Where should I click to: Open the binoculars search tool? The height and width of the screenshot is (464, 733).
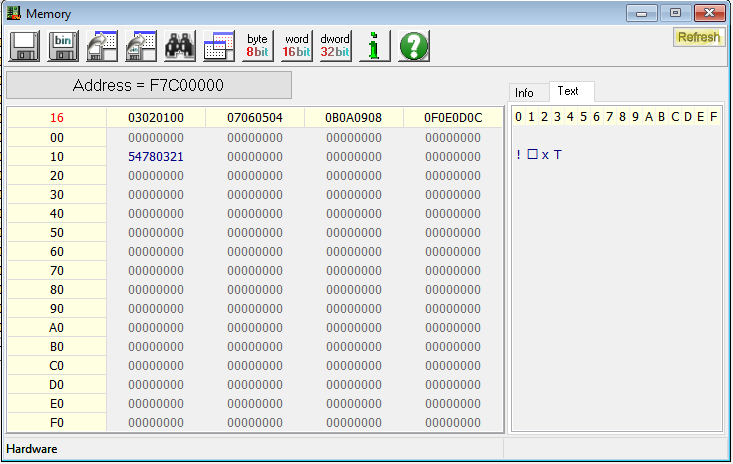(180, 46)
